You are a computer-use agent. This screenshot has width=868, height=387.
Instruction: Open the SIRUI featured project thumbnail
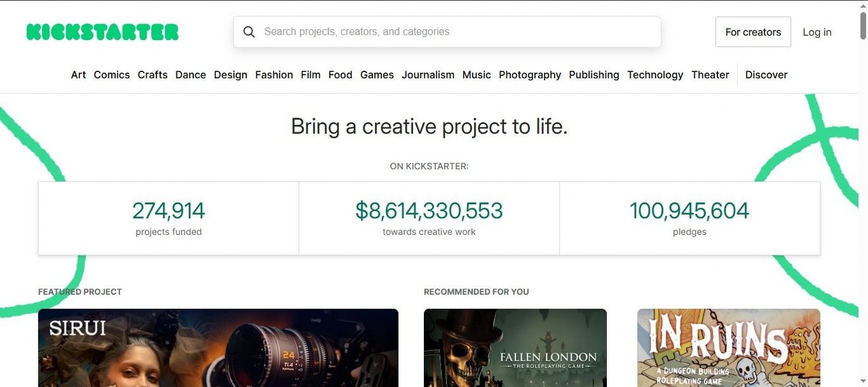pos(218,348)
